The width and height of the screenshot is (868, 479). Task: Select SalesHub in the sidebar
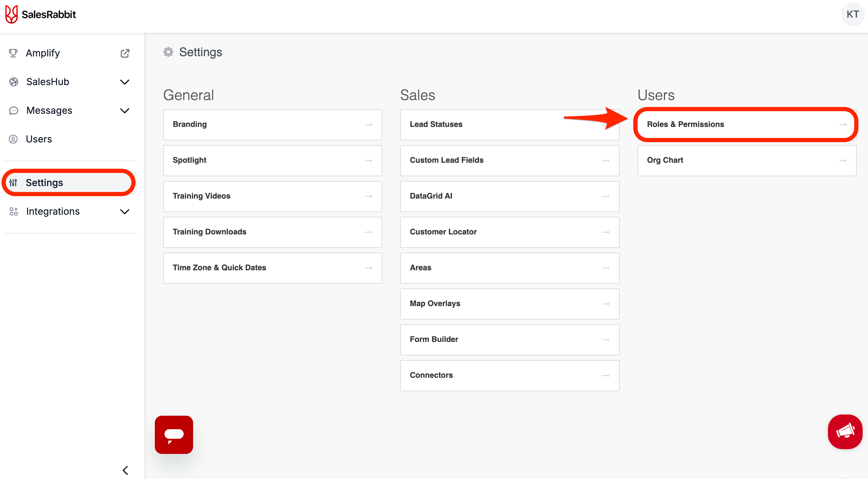(x=70, y=82)
